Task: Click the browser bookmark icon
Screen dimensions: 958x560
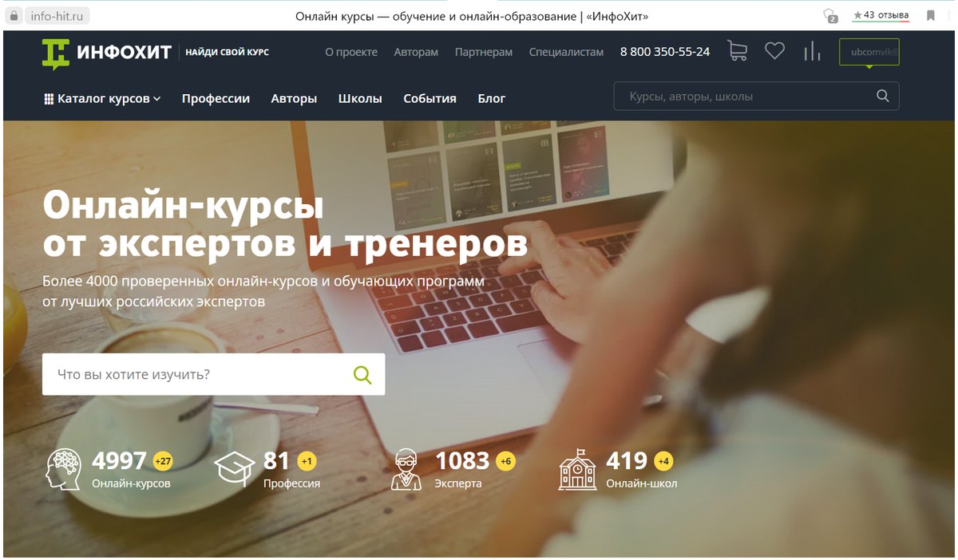Action: (931, 15)
